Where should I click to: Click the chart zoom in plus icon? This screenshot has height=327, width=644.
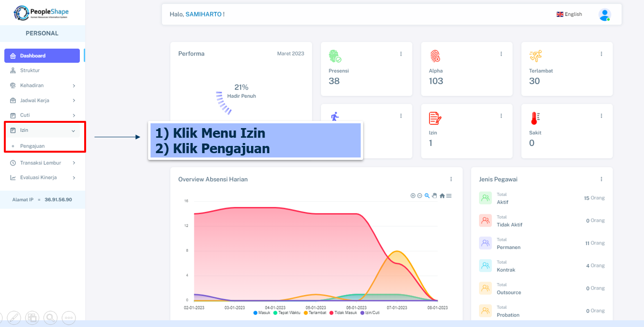413,196
